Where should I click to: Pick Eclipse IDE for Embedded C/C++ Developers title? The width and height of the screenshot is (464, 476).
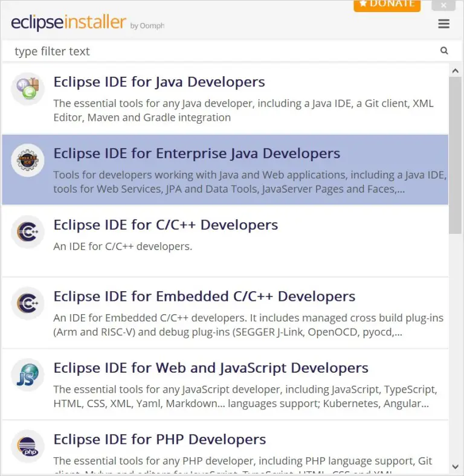point(204,297)
